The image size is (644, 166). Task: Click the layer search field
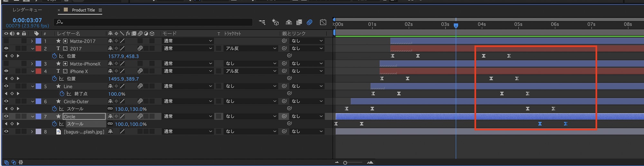[x=155, y=22]
